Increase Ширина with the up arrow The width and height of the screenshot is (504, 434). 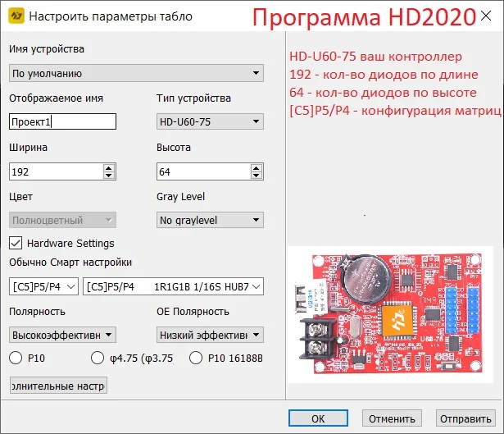(109, 168)
